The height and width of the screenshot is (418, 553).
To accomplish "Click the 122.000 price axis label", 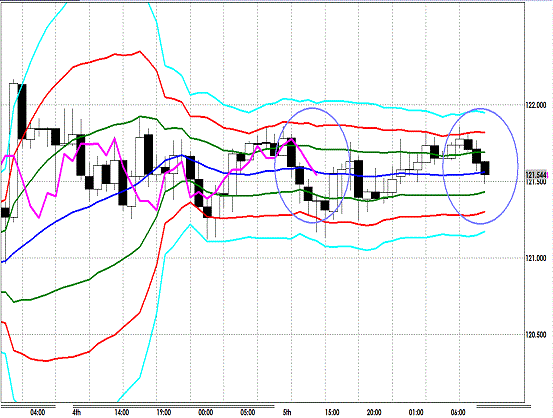I will (536, 105).
